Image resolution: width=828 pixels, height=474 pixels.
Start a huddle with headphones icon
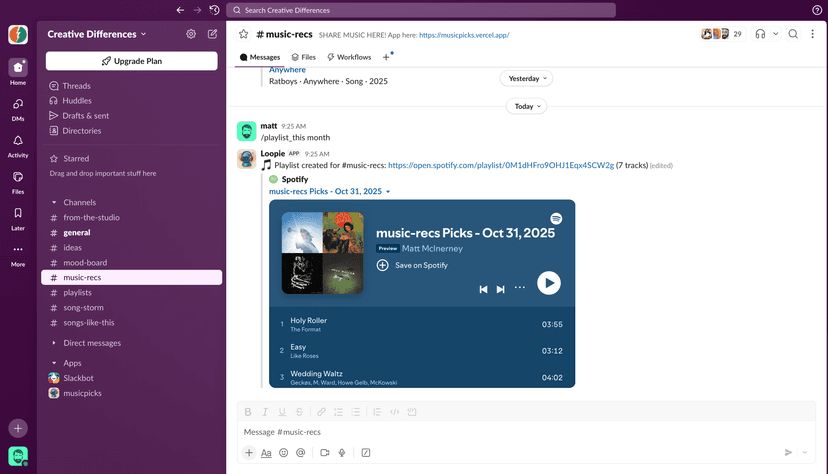pyautogui.click(x=760, y=34)
